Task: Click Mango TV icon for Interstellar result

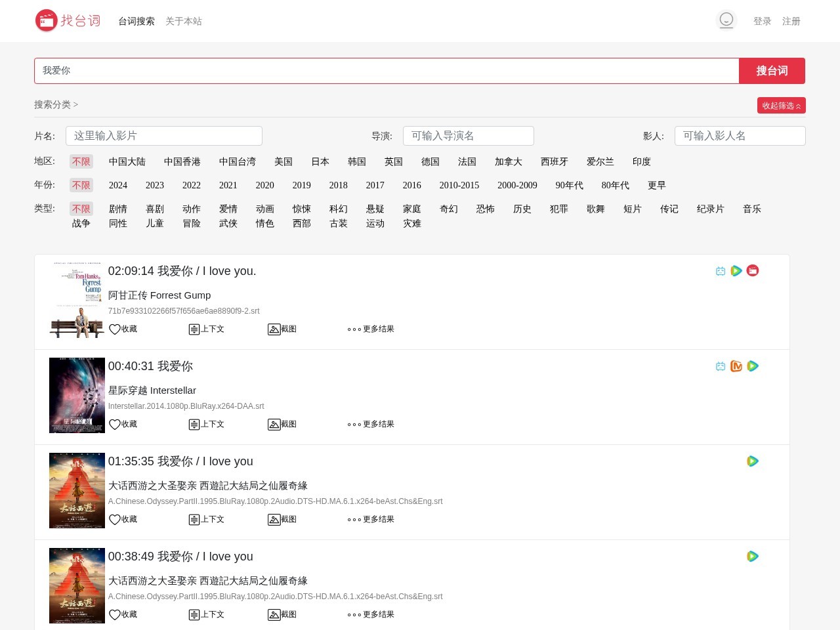Action: (736, 366)
